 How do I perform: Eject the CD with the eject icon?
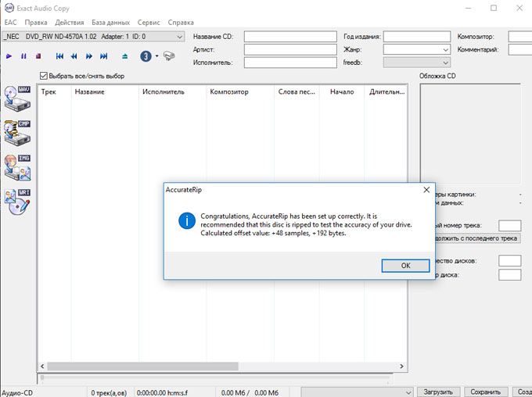124,56
